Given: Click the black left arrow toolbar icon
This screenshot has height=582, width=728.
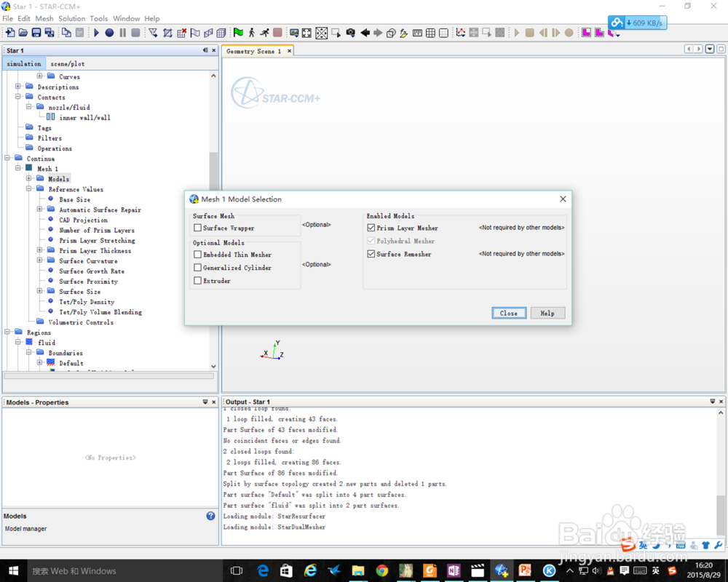Looking at the screenshot, I should click(x=365, y=33).
